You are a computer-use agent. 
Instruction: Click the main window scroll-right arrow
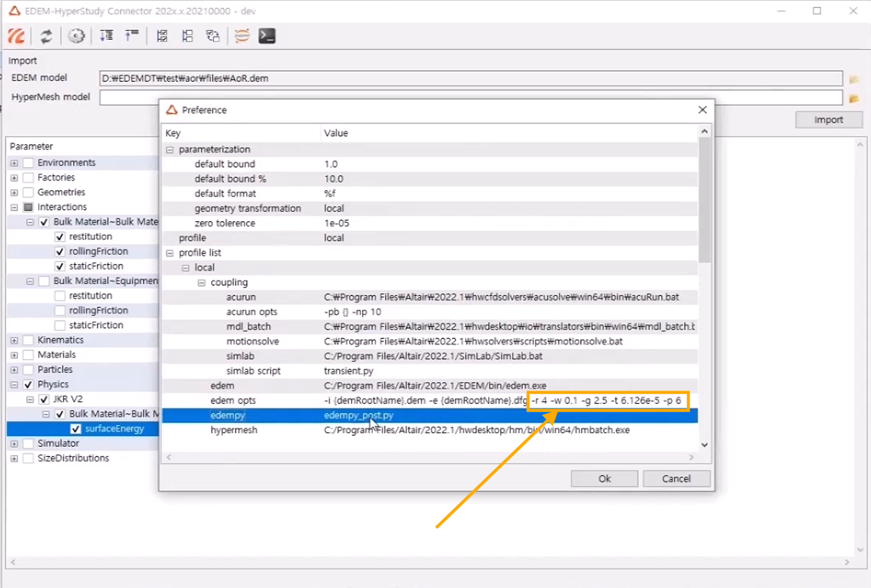pos(847,562)
